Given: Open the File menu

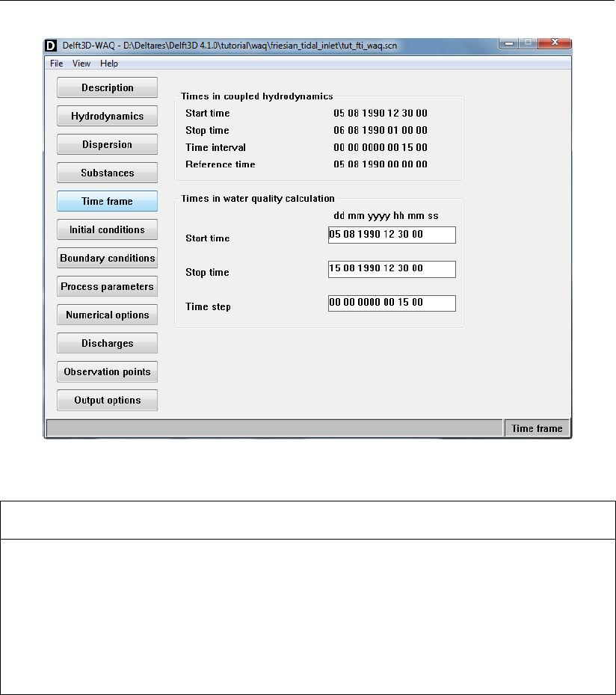Looking at the screenshot, I should pos(56,64).
